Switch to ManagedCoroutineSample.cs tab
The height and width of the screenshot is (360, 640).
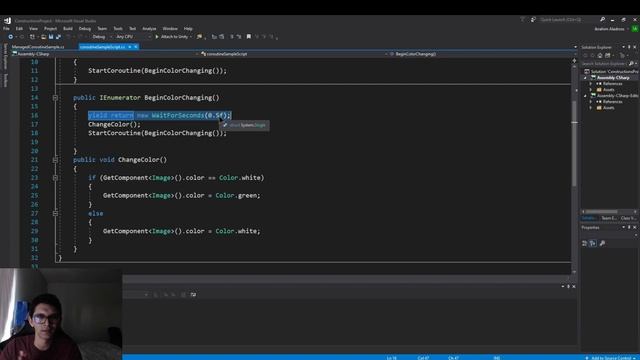(38, 47)
